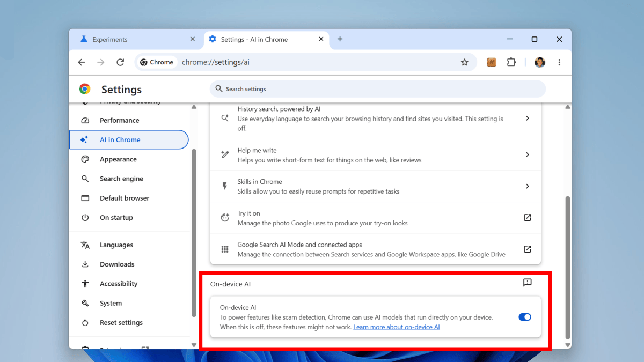Send feedback about On-device AI
This screenshot has height=362, width=644.
pos(528,283)
